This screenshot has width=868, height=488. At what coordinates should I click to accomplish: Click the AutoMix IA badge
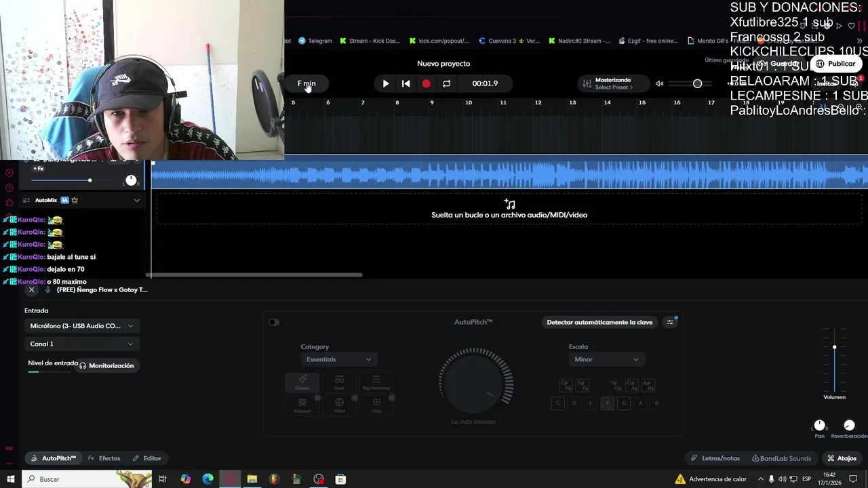(64, 201)
